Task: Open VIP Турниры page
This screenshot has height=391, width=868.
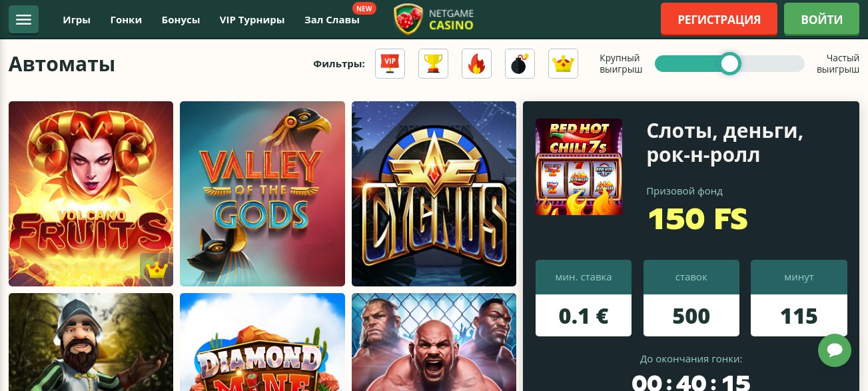Action: tap(252, 20)
